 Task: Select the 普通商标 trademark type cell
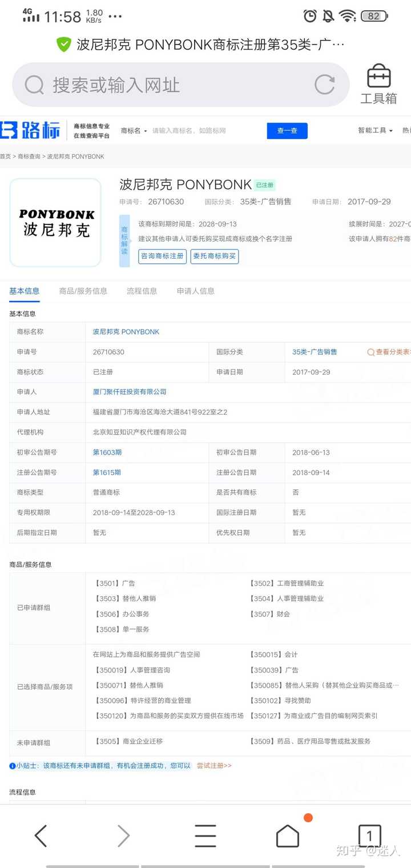point(107,492)
